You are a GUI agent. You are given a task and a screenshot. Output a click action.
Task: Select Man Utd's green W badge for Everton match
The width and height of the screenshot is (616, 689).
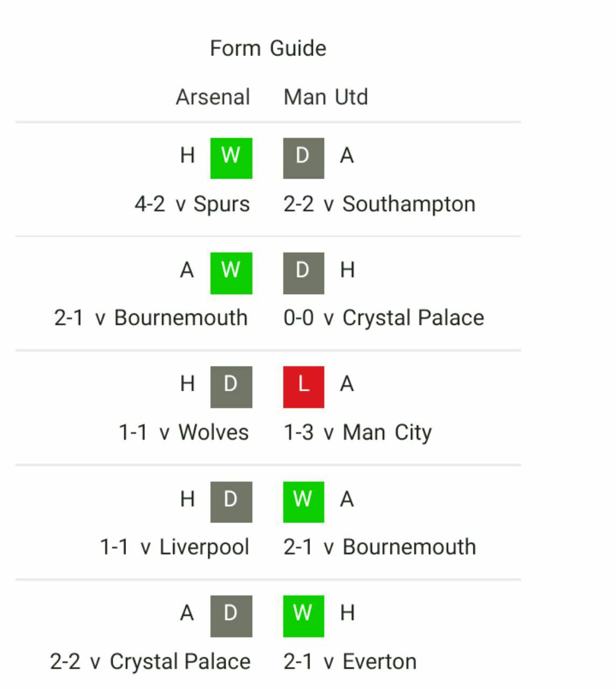click(304, 616)
